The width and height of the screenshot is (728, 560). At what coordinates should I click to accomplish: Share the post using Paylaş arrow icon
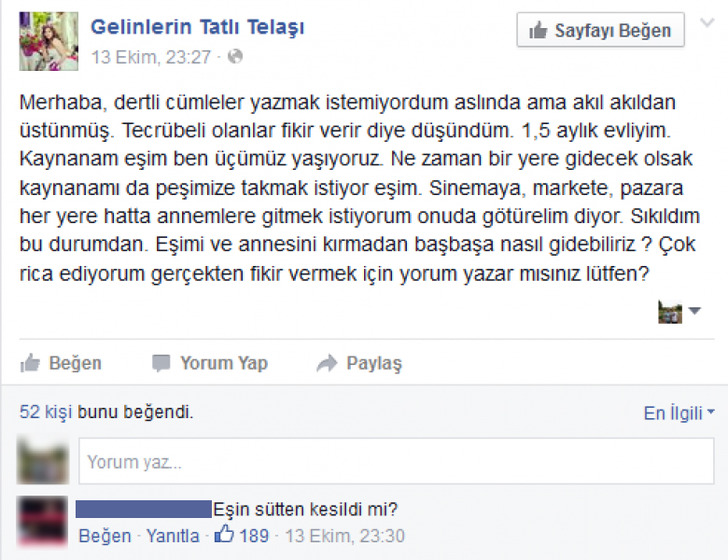tap(327, 363)
